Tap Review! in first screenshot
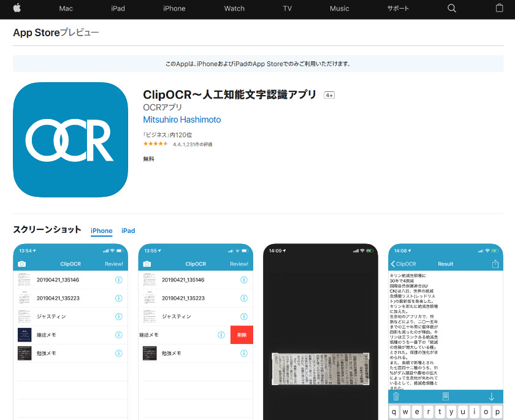515x420 pixels. coord(114,264)
